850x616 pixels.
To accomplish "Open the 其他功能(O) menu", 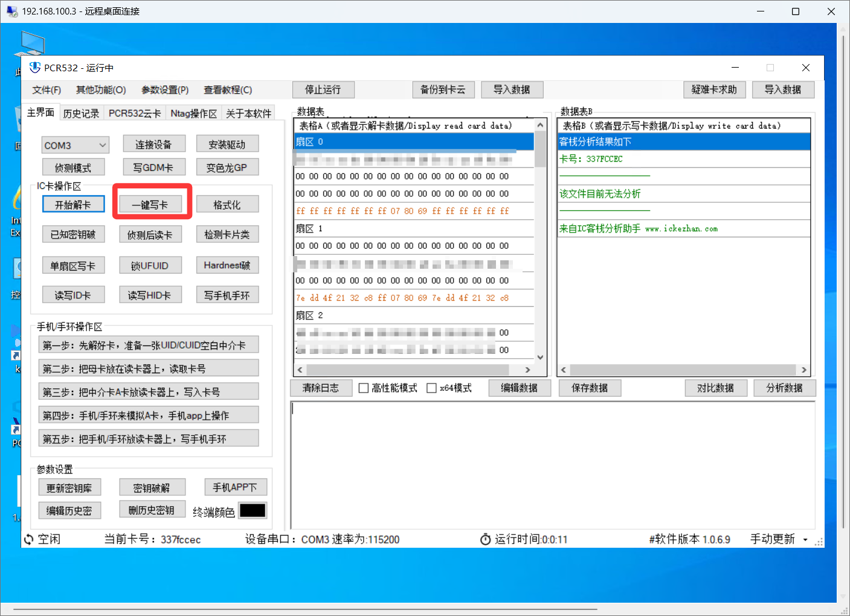I will click(101, 90).
